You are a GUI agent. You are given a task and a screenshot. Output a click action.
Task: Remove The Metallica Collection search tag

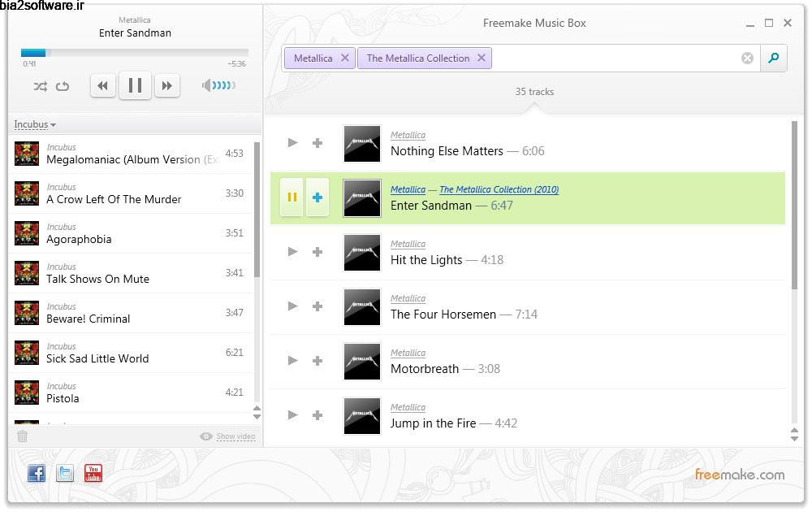coord(482,58)
